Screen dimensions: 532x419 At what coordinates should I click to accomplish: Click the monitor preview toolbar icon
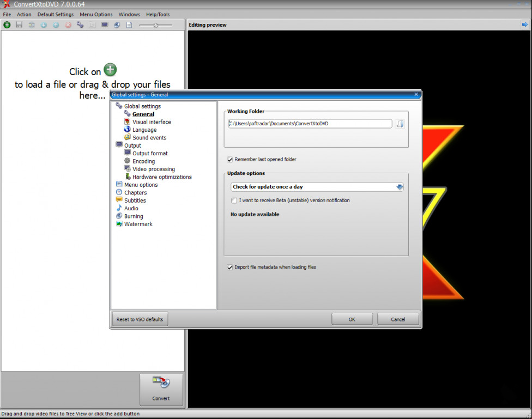click(x=105, y=25)
